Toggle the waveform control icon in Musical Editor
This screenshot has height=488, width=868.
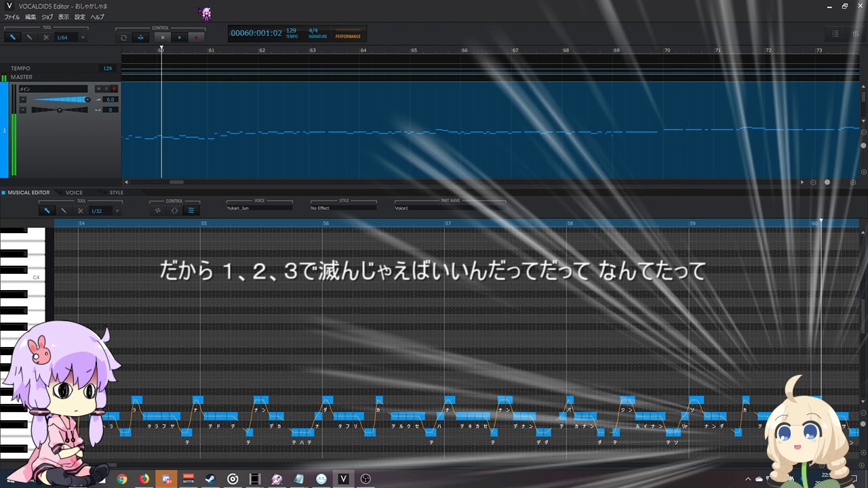[x=157, y=211]
